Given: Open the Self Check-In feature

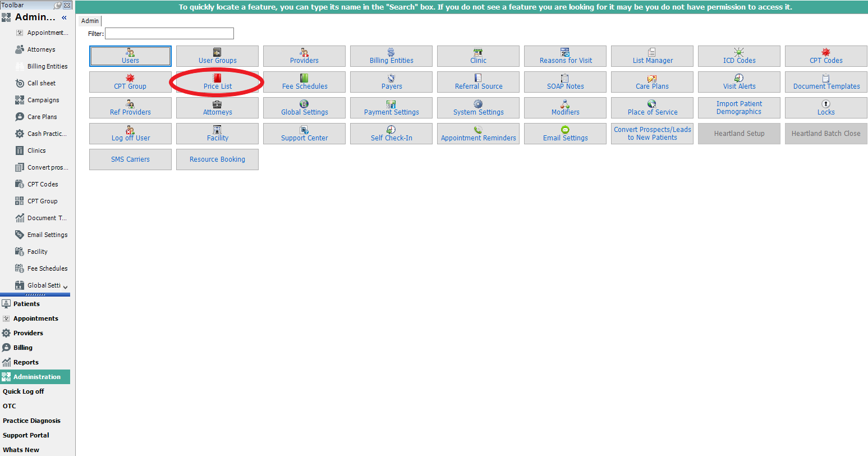Looking at the screenshot, I should pos(391,134).
